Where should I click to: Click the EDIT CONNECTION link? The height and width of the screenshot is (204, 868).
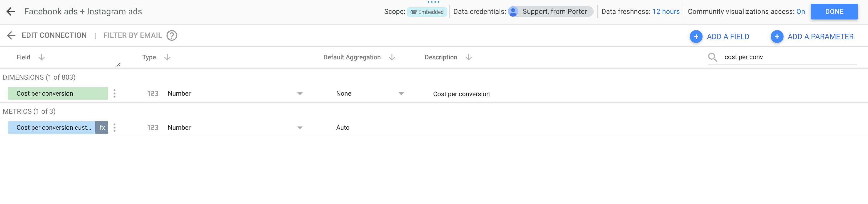[54, 35]
